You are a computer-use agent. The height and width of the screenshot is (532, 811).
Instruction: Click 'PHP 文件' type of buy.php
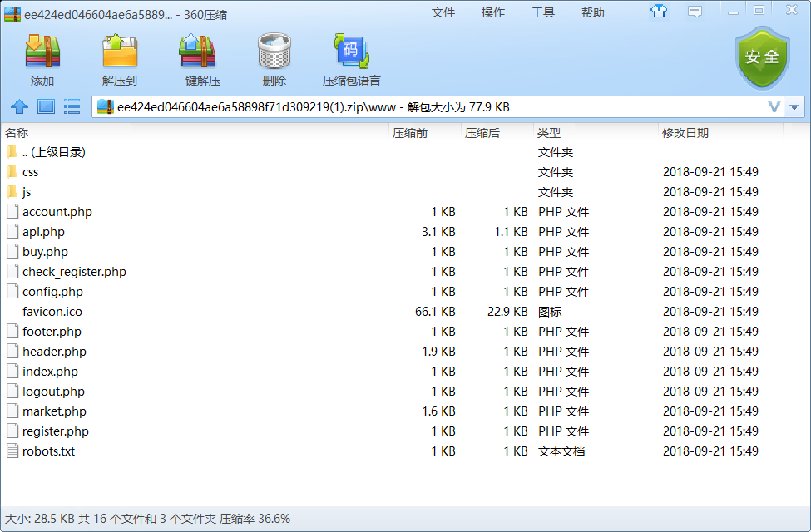click(563, 251)
